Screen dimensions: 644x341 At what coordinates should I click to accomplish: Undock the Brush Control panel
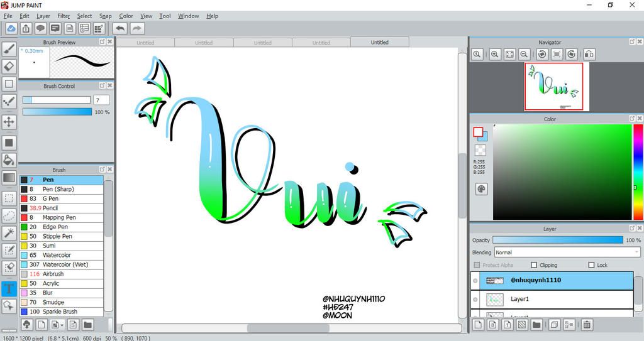point(103,85)
